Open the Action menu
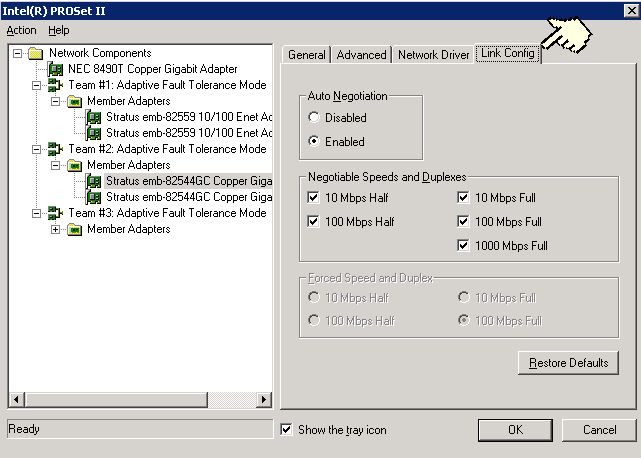Image resolution: width=641 pixels, height=458 pixels. (x=21, y=30)
